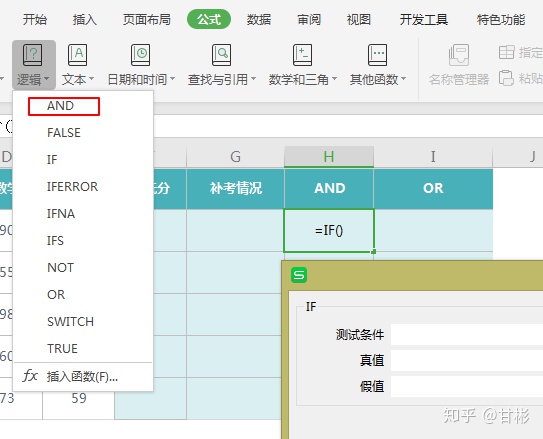Select column H header

click(329, 157)
